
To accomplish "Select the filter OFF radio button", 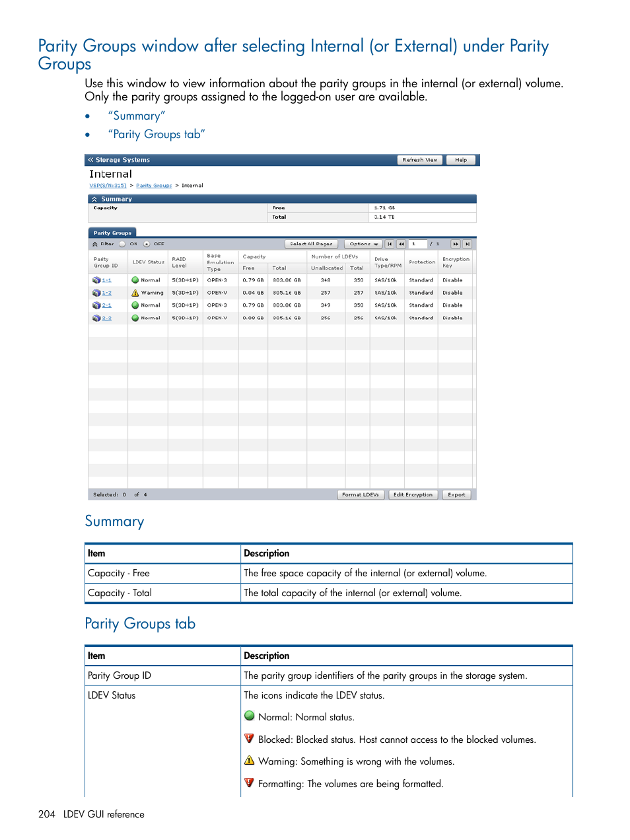I will [147, 244].
